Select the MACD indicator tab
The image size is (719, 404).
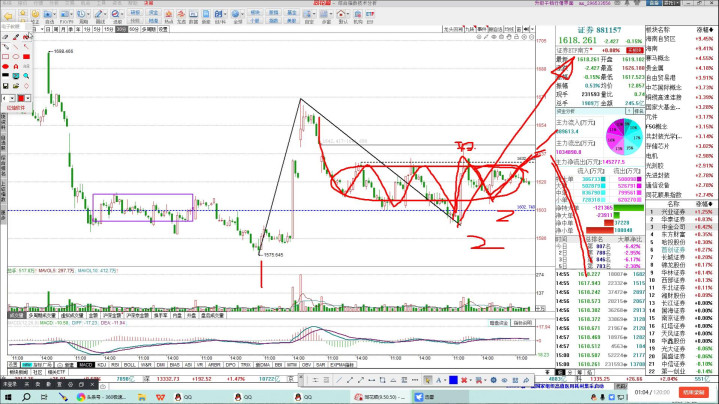[x=85, y=365]
